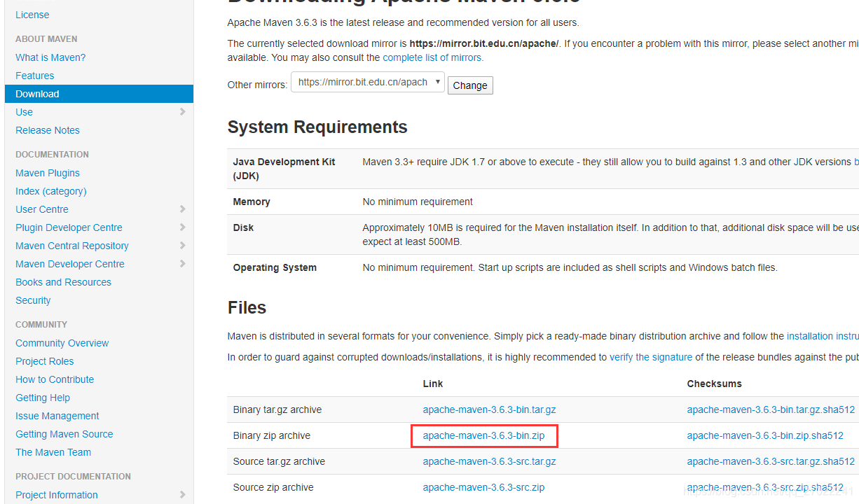Open Maven Developer Centre item
Screen dimensions: 859x504
point(70,264)
